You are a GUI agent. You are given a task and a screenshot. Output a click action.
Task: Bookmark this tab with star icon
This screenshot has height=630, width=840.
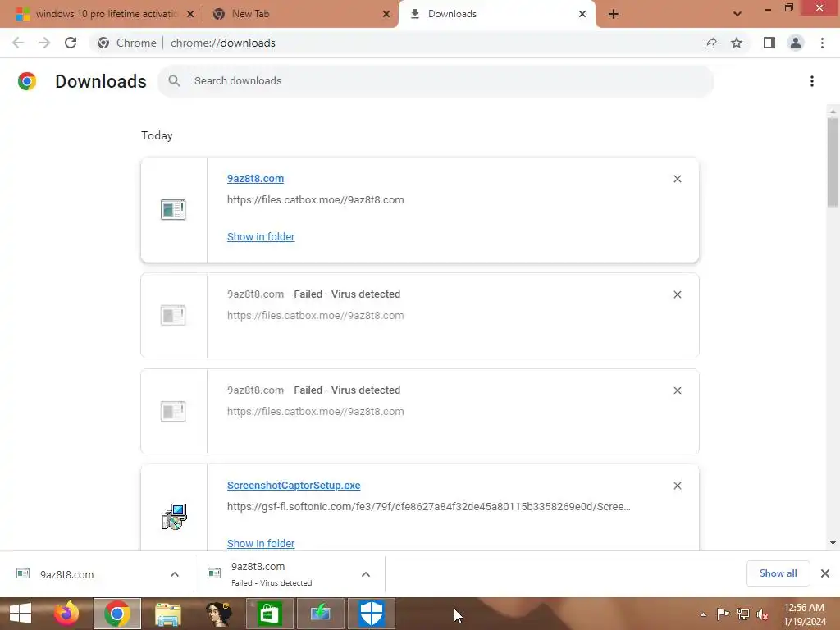coord(737,43)
